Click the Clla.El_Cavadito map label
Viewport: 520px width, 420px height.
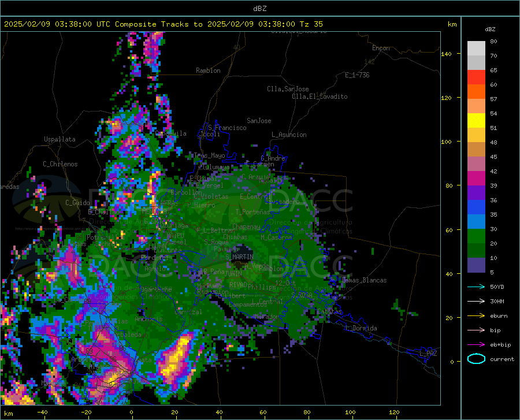[x=320, y=96]
